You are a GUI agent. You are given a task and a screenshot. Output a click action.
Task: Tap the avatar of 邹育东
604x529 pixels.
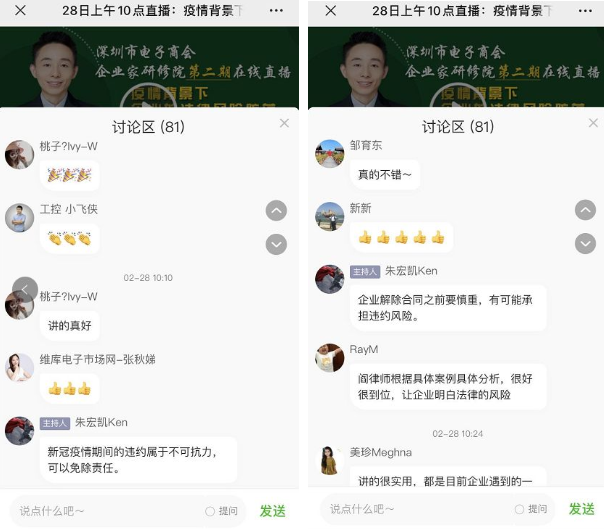329,154
